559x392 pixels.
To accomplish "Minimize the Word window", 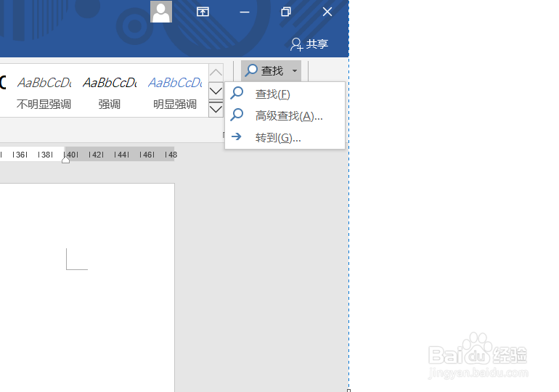I will point(245,12).
